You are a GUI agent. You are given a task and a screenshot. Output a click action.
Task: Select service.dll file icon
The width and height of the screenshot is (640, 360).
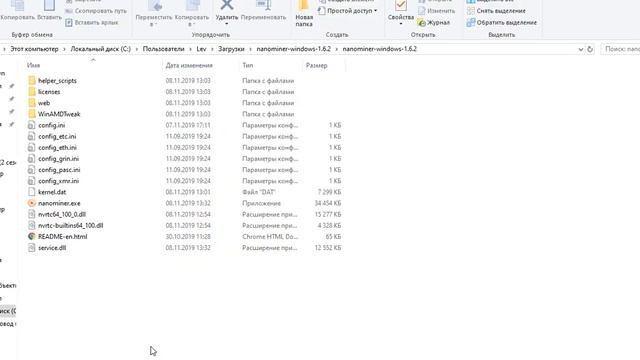(31, 247)
